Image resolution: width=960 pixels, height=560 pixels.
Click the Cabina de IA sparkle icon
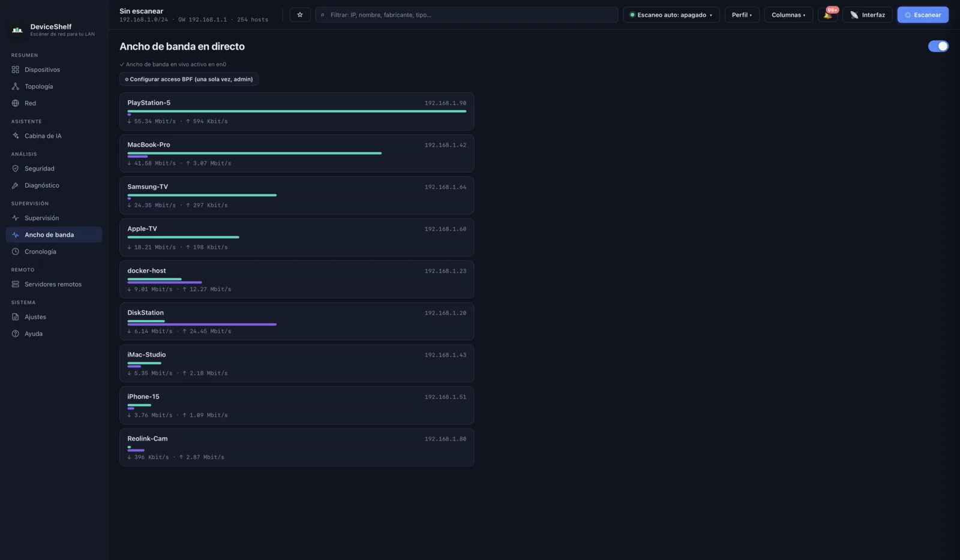[16, 136]
